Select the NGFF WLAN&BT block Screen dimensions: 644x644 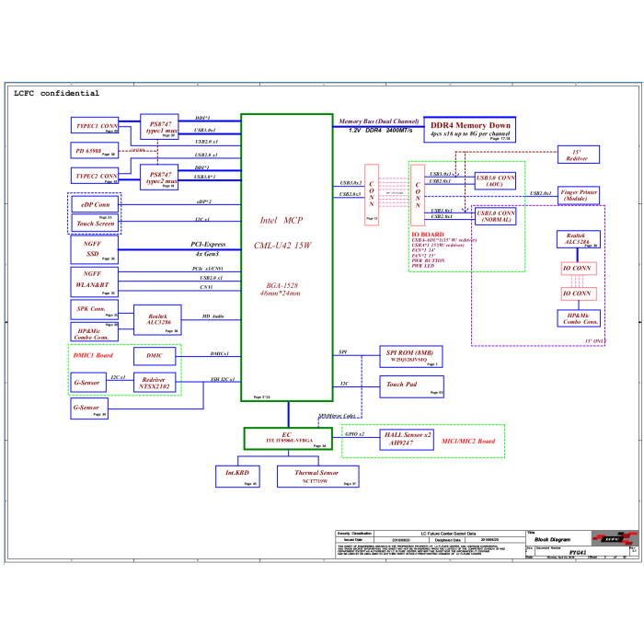[x=95, y=282]
